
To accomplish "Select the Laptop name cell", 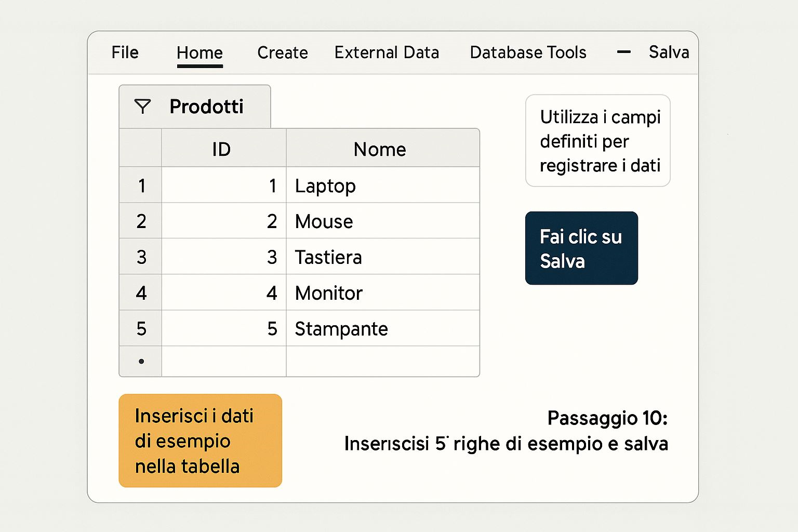I will [326, 186].
